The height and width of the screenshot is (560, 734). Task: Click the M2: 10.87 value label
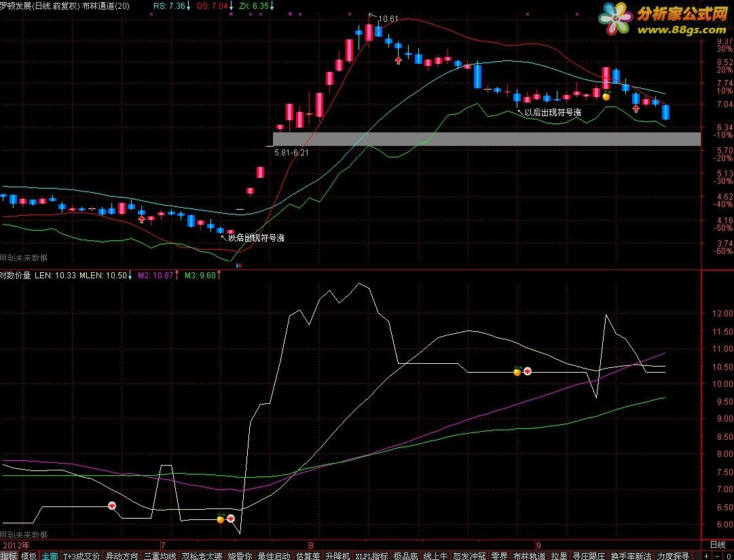coord(155,275)
